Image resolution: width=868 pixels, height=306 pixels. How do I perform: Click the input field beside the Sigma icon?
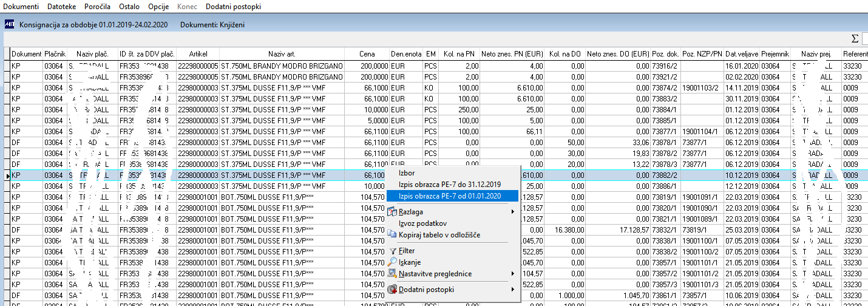[865, 39]
